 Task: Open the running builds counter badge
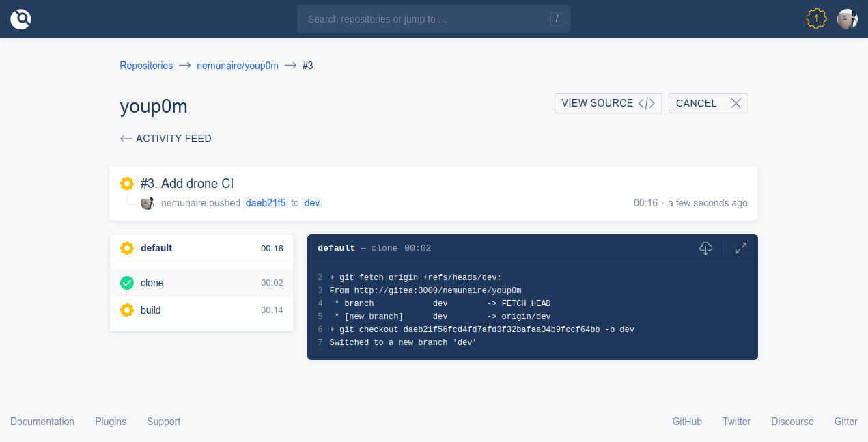tap(816, 18)
